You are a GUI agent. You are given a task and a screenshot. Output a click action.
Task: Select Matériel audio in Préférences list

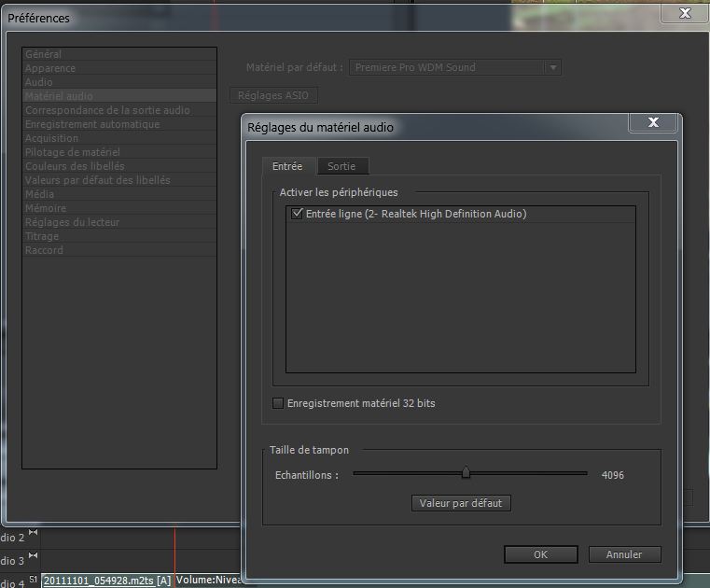[x=119, y=96]
